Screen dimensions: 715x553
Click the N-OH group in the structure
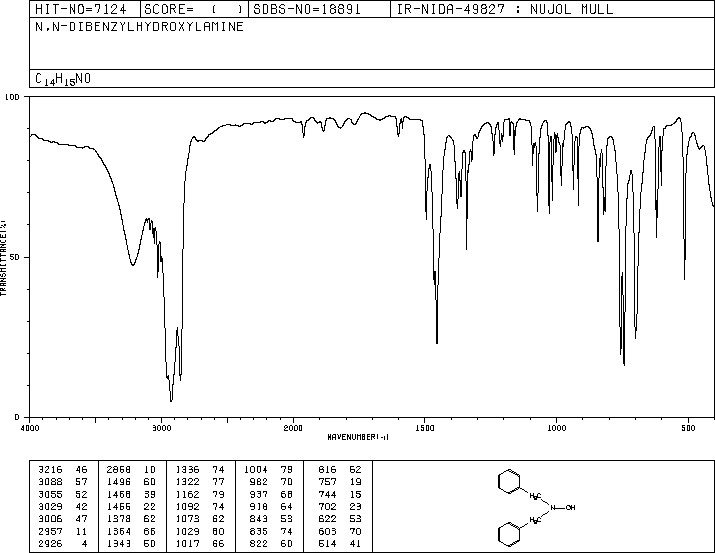(x=563, y=507)
